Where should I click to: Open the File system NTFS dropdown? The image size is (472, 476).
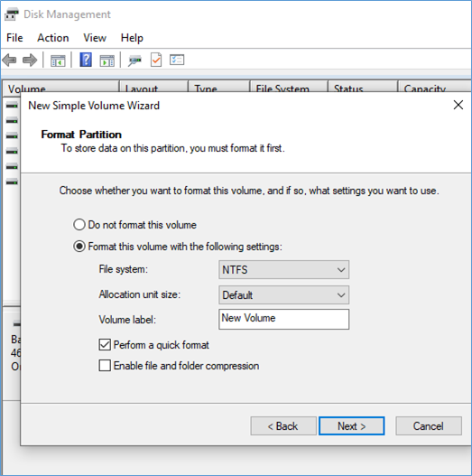point(283,269)
